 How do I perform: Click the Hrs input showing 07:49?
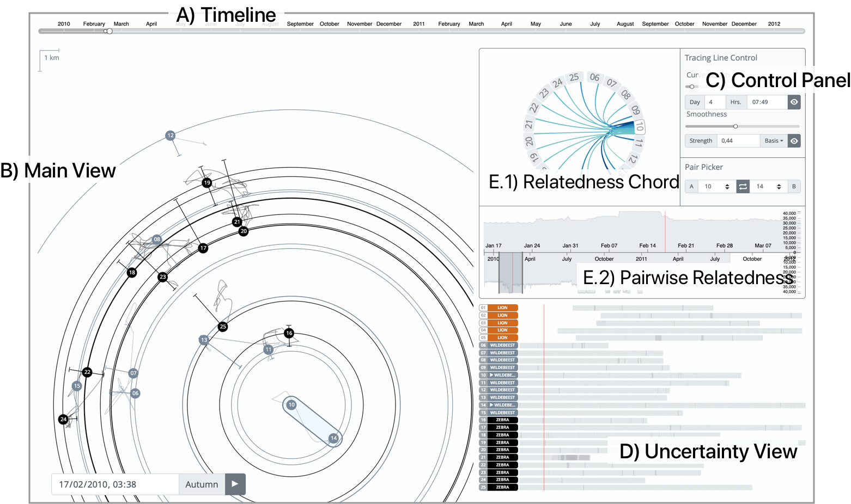[x=767, y=102]
